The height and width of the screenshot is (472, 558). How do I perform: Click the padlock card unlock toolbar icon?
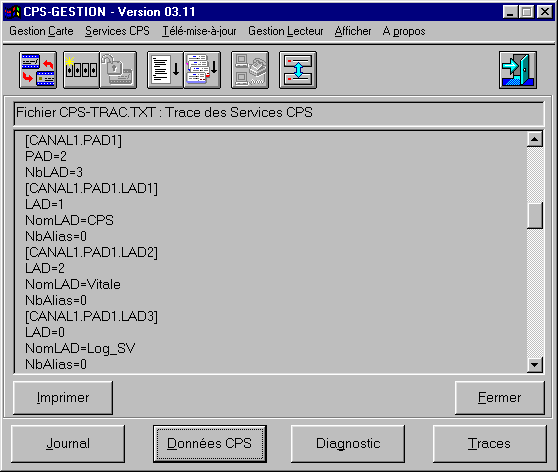coord(118,70)
